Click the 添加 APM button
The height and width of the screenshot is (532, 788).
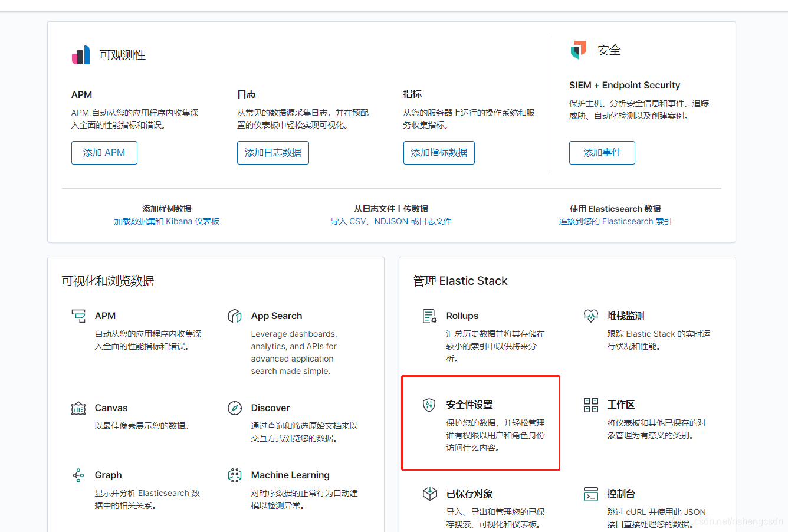(104, 153)
